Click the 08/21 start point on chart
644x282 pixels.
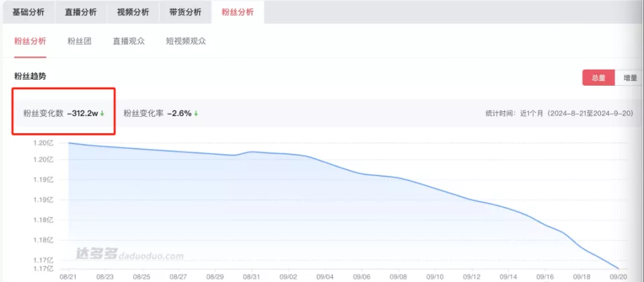pos(69,143)
